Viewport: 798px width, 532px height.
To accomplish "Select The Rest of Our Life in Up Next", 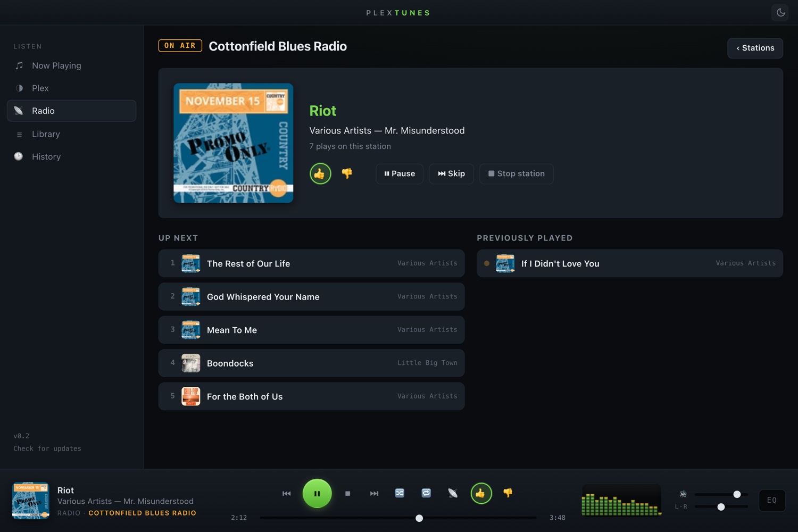I will [x=311, y=263].
